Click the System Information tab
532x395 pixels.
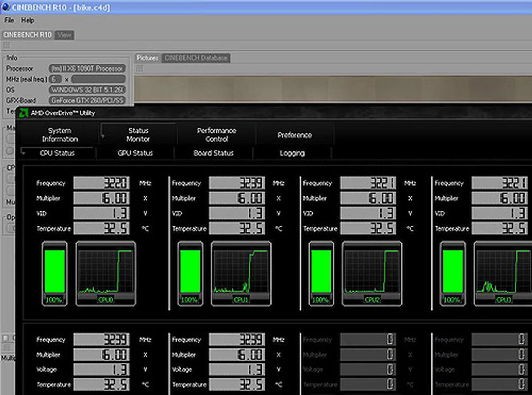(x=60, y=135)
